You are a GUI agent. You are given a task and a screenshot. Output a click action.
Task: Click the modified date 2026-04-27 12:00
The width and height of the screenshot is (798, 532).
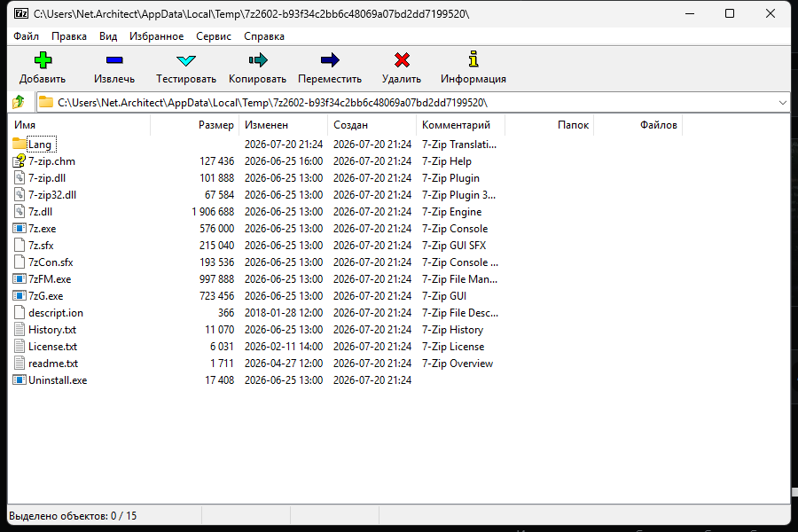[x=284, y=363]
